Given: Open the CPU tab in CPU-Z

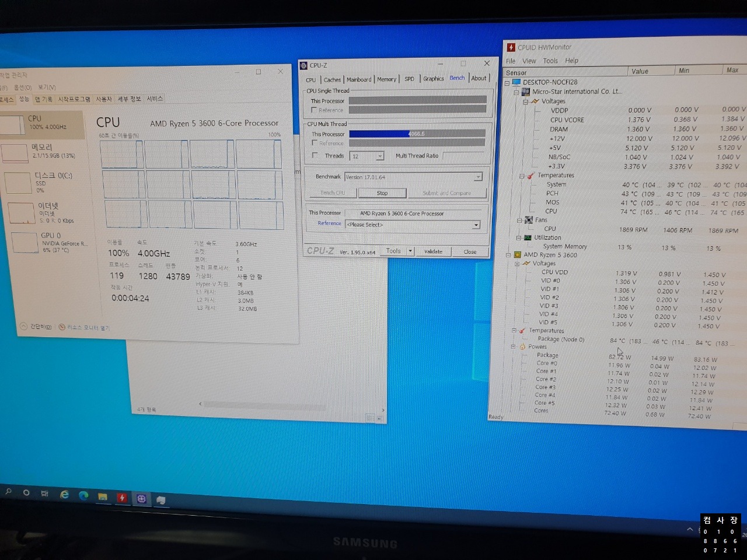Looking at the screenshot, I should point(310,80).
